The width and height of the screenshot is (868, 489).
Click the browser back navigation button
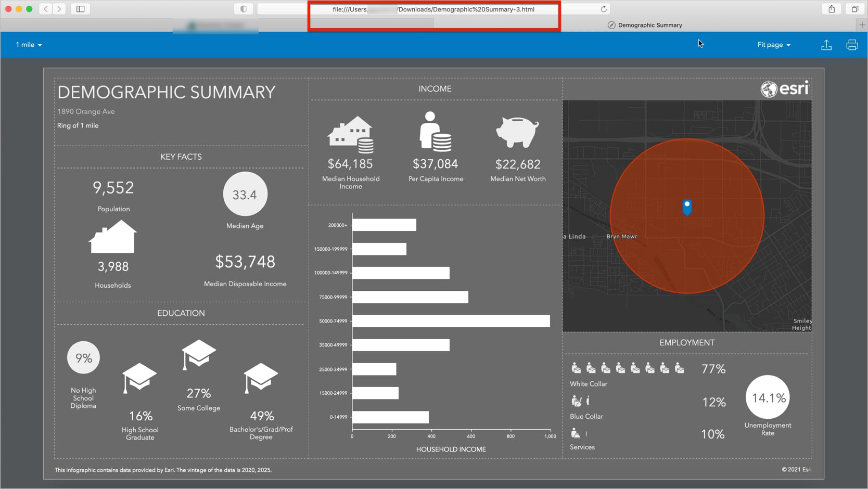pos(45,9)
